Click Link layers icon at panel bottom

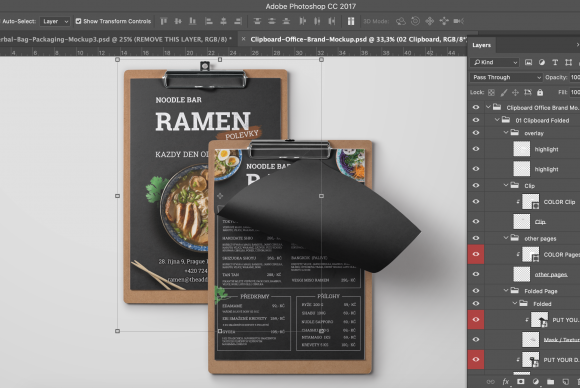490,382
